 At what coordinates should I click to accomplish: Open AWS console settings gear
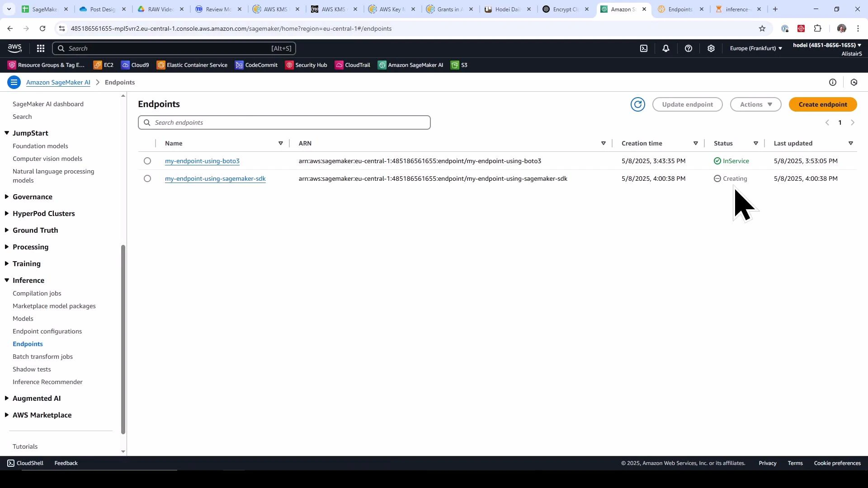[x=711, y=48]
